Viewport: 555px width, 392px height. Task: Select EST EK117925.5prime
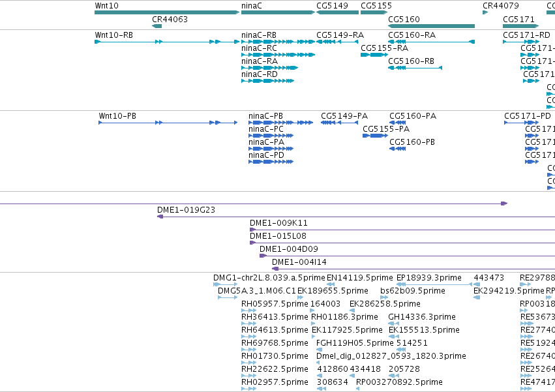[313, 337]
